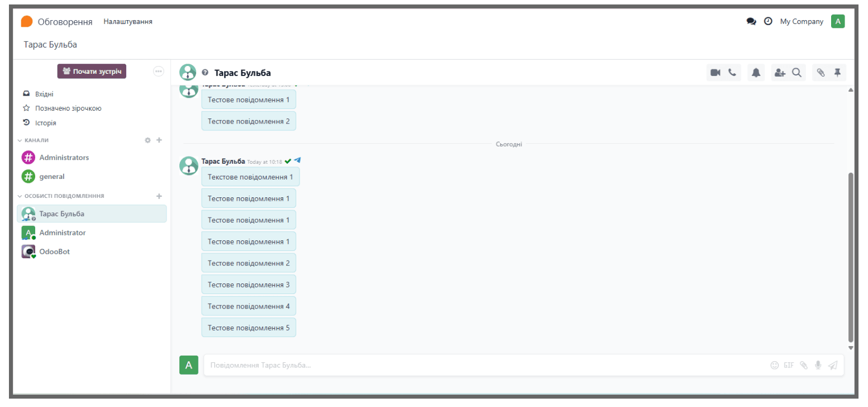
Task: Start new direct message plus icon
Action: 159,196
